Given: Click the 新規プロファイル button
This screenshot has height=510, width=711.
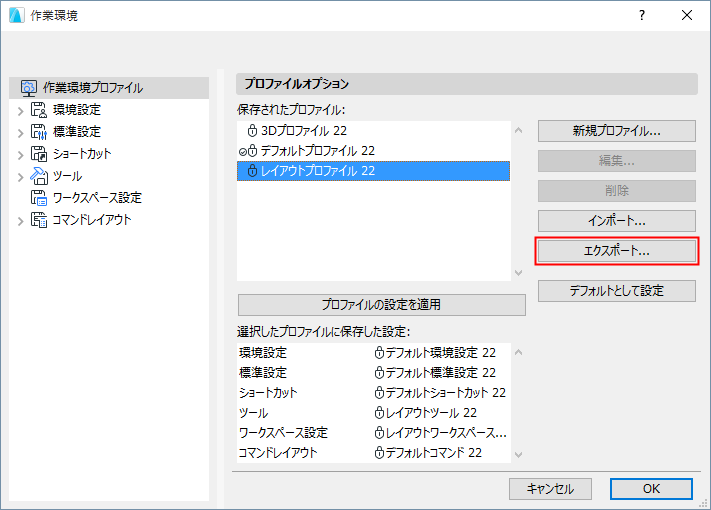Looking at the screenshot, I should [x=616, y=131].
